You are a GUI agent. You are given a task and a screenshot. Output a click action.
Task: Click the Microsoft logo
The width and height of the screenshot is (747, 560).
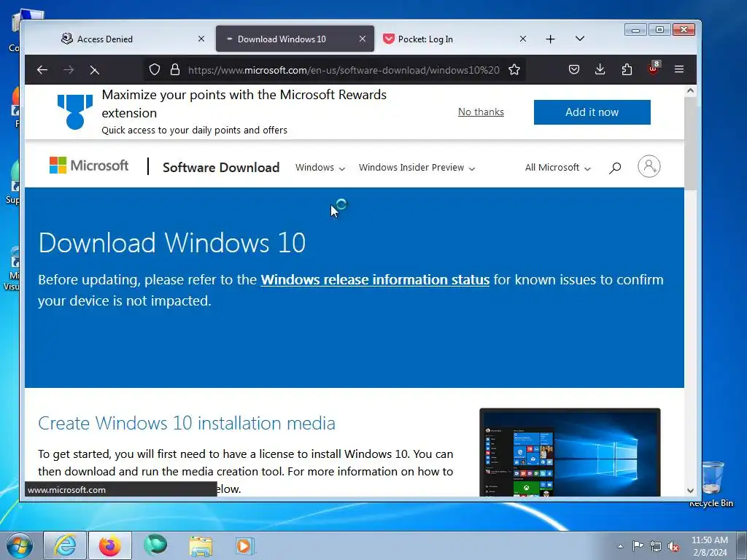pyautogui.click(x=88, y=166)
